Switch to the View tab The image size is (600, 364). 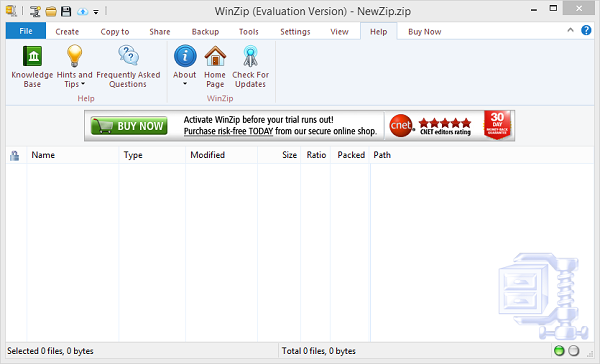point(339,32)
